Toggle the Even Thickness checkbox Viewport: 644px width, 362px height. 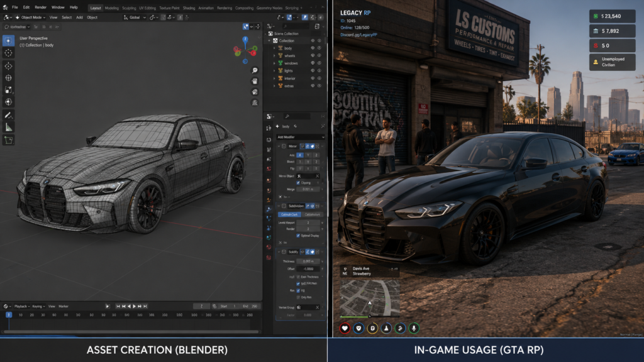click(298, 277)
